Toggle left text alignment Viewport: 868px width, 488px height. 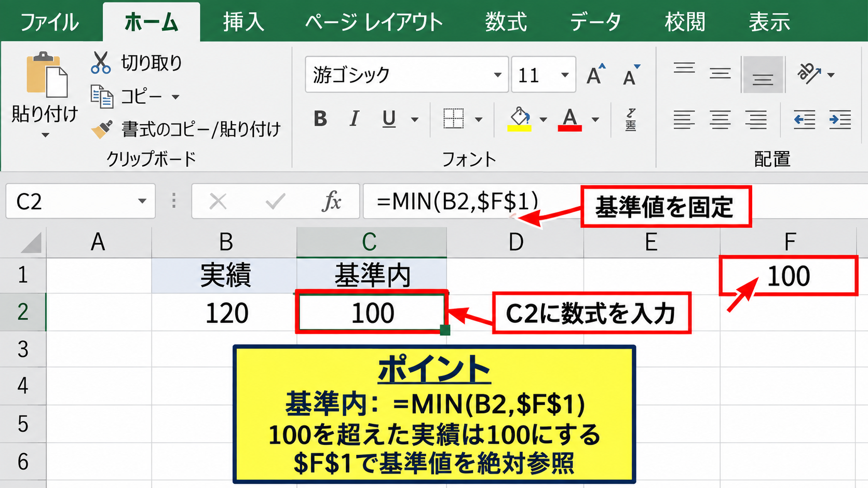tap(684, 120)
